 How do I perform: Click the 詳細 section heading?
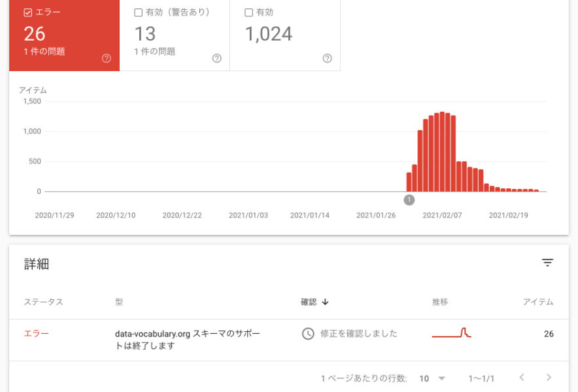(37, 264)
